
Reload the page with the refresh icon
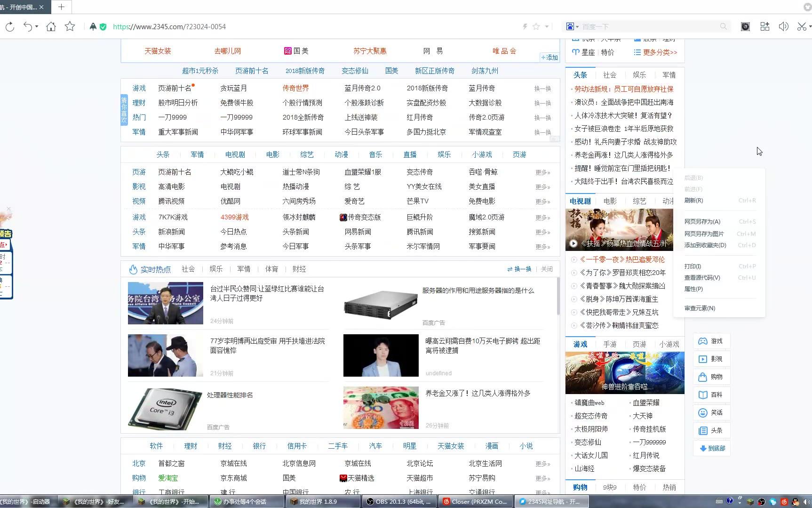pyautogui.click(x=9, y=27)
